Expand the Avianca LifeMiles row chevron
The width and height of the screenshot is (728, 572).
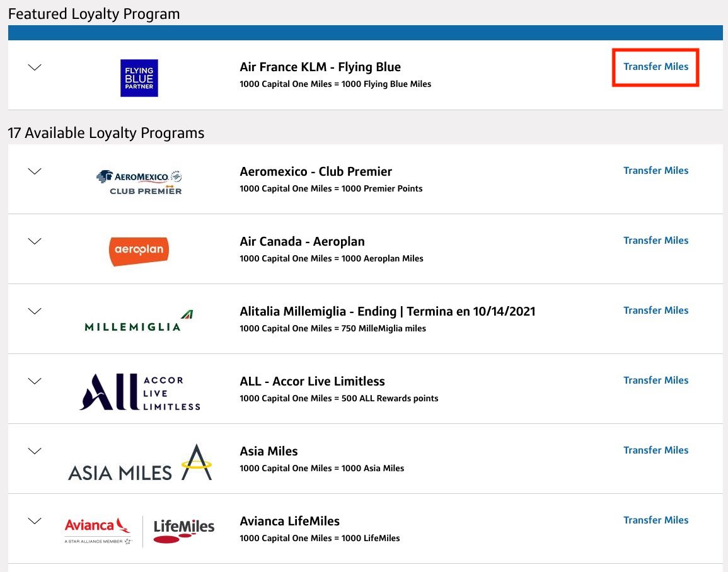tap(35, 521)
